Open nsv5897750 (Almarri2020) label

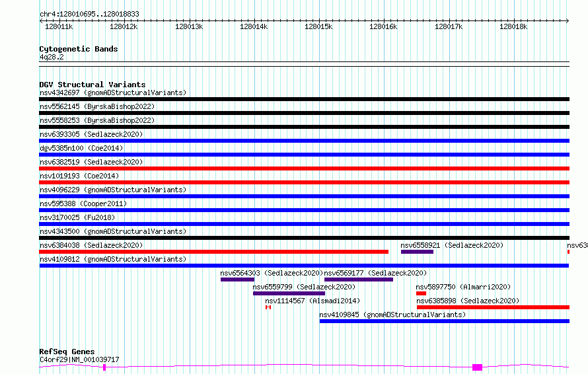click(463, 287)
